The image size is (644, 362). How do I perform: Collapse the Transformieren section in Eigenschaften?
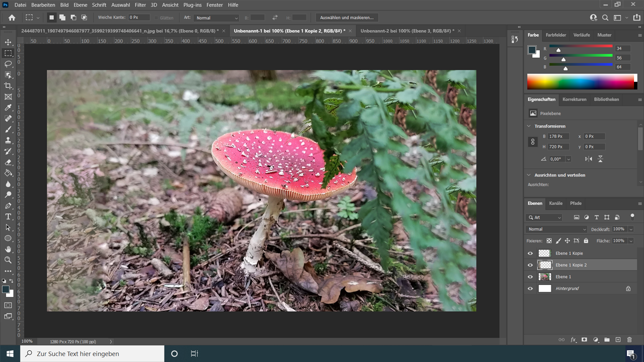click(528, 126)
